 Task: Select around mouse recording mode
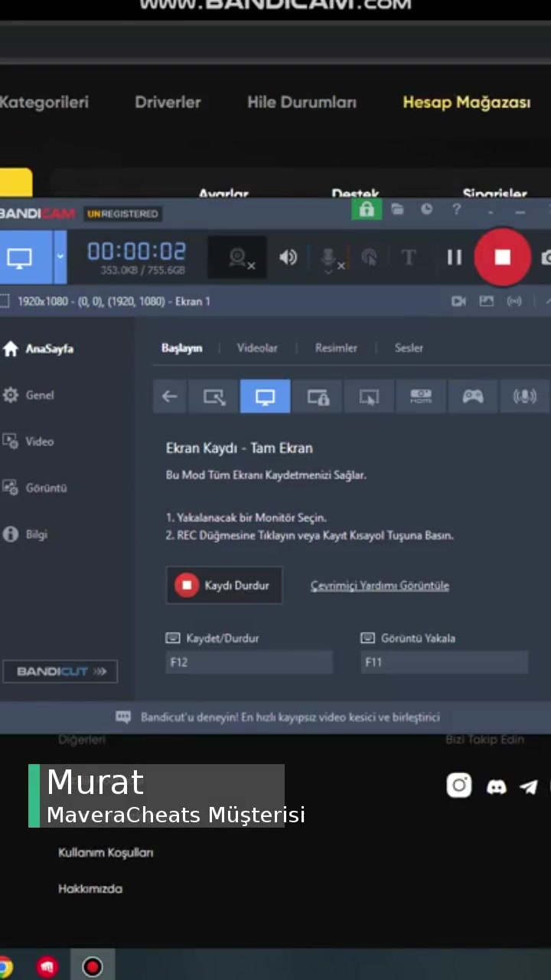369,397
